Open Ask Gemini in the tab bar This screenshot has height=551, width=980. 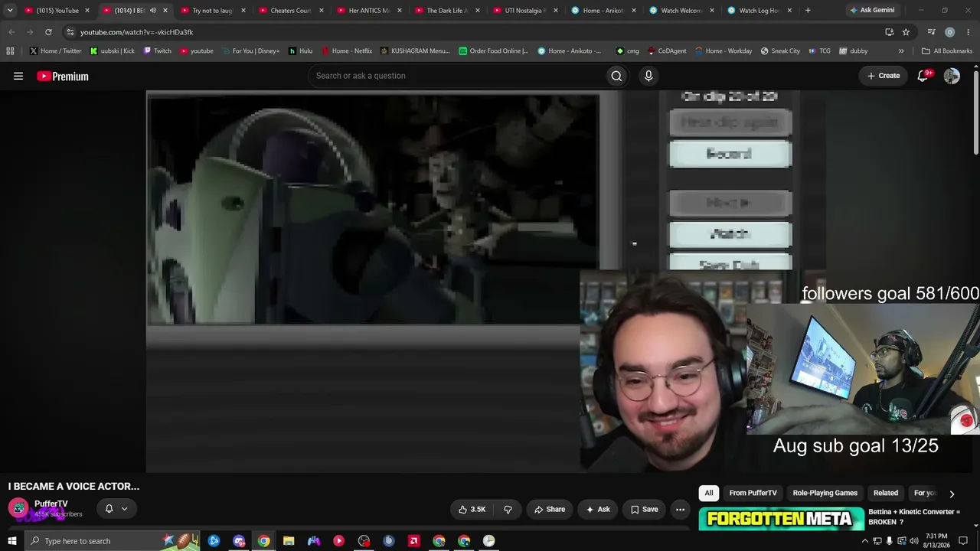point(871,11)
